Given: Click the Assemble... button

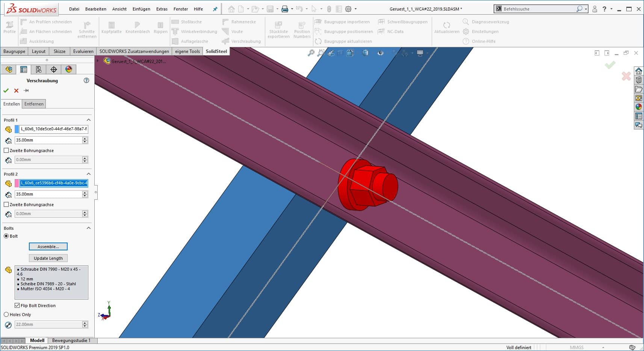Looking at the screenshot, I should [x=48, y=247].
